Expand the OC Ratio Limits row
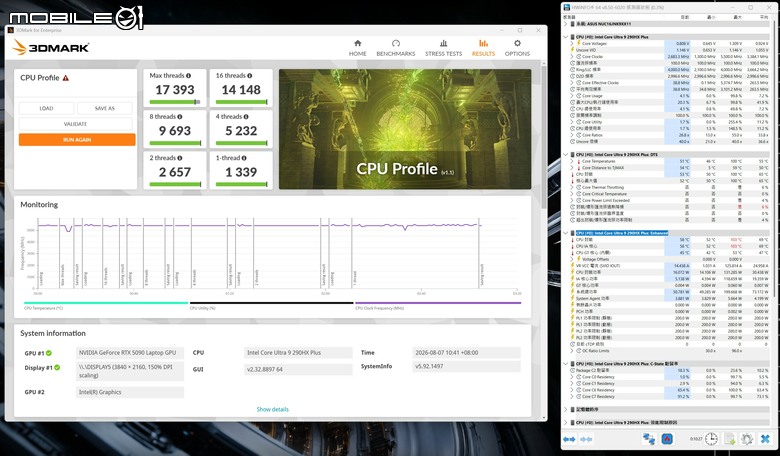Viewport: 780px width, 456px height. pyautogui.click(x=572, y=351)
